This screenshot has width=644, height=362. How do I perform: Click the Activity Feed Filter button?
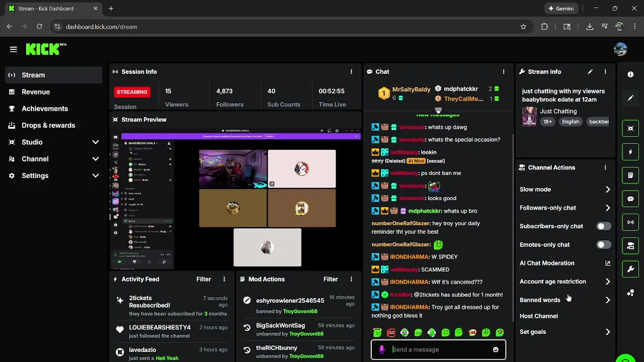pyautogui.click(x=204, y=279)
